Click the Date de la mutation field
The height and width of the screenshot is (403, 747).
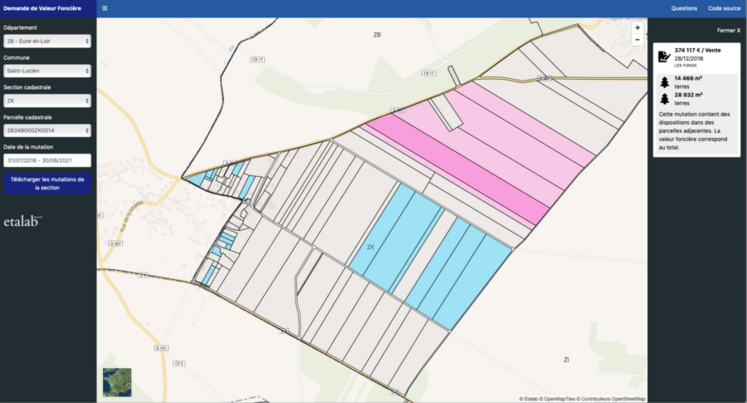pyautogui.click(x=48, y=160)
